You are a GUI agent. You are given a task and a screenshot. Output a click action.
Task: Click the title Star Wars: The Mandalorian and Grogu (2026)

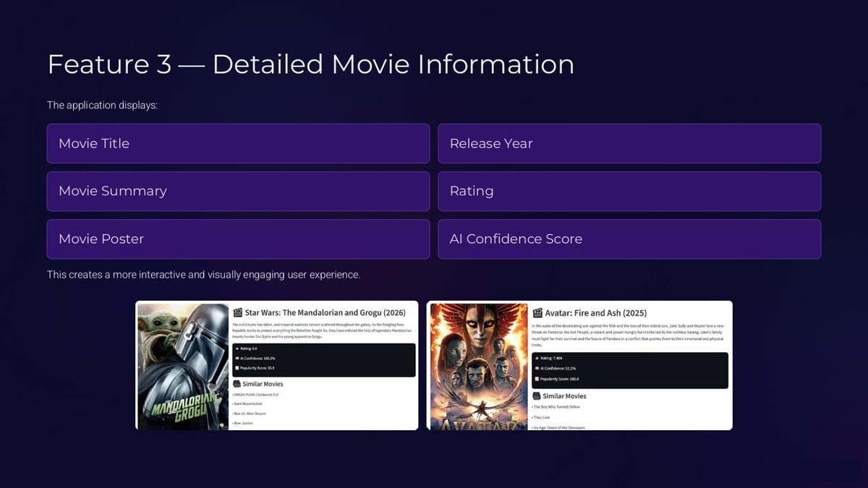click(325, 312)
